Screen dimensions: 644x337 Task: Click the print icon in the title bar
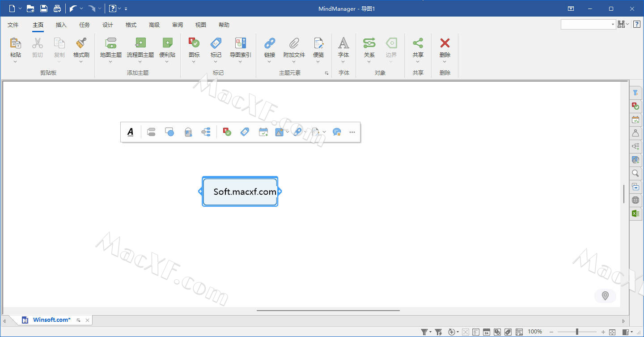[57, 9]
